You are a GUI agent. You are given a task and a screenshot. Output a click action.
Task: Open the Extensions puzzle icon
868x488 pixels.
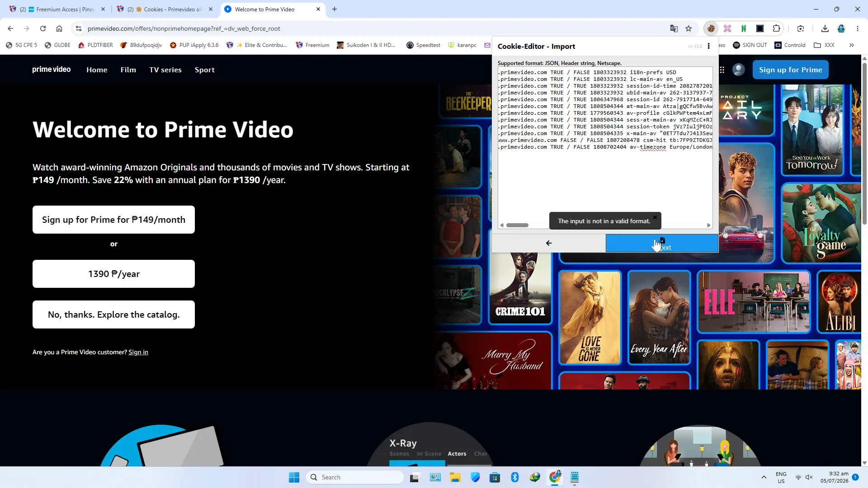click(x=776, y=28)
